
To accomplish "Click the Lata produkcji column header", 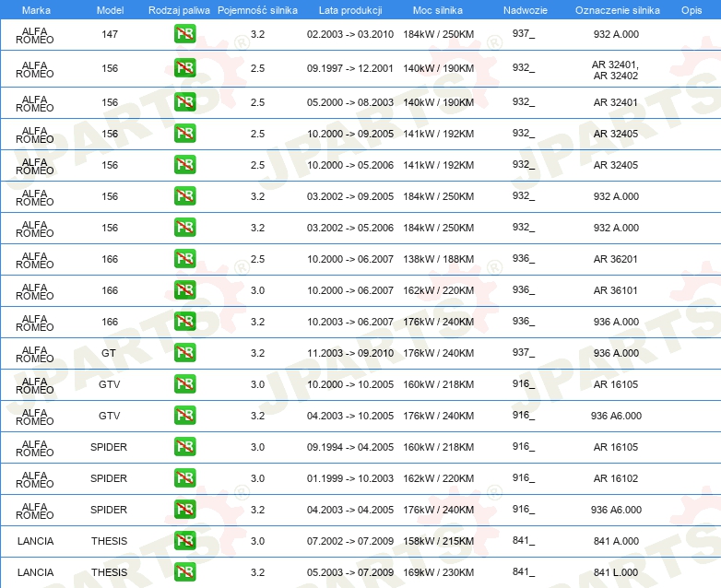I will click(x=350, y=10).
